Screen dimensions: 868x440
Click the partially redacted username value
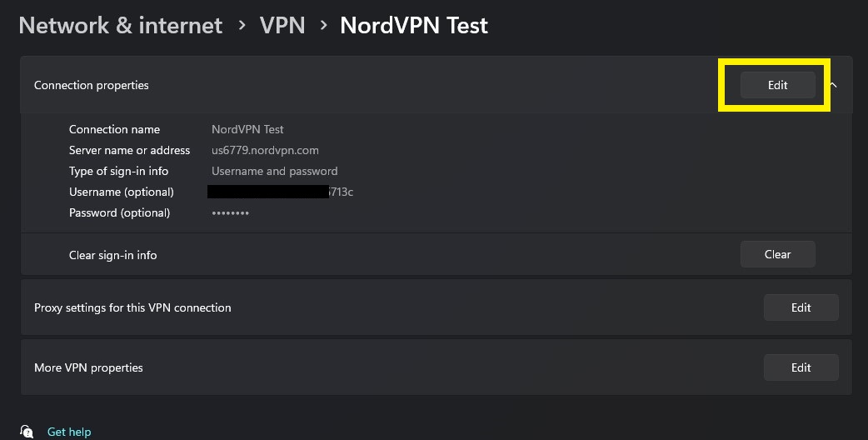tap(280, 192)
